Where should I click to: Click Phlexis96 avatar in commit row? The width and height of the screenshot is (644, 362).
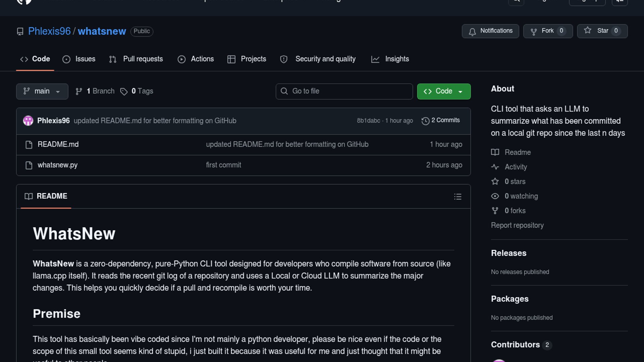pos(28,121)
